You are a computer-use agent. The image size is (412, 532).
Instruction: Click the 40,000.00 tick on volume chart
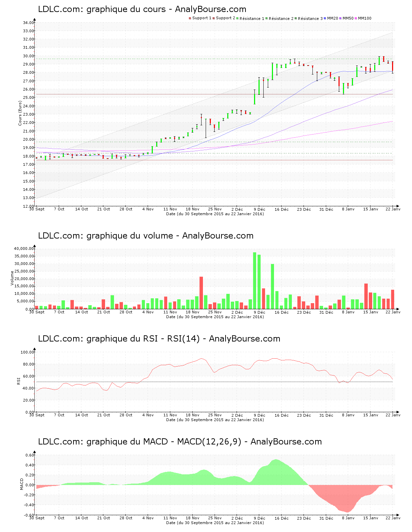pos(24,248)
